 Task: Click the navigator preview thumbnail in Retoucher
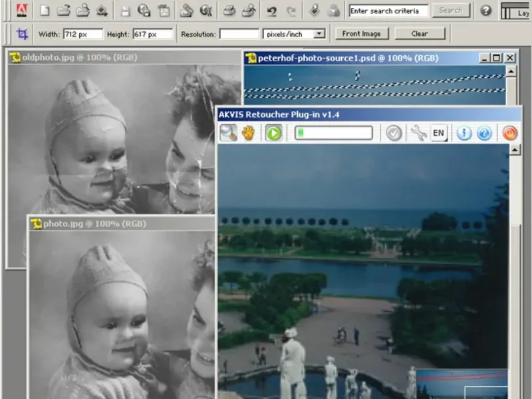pos(462,384)
